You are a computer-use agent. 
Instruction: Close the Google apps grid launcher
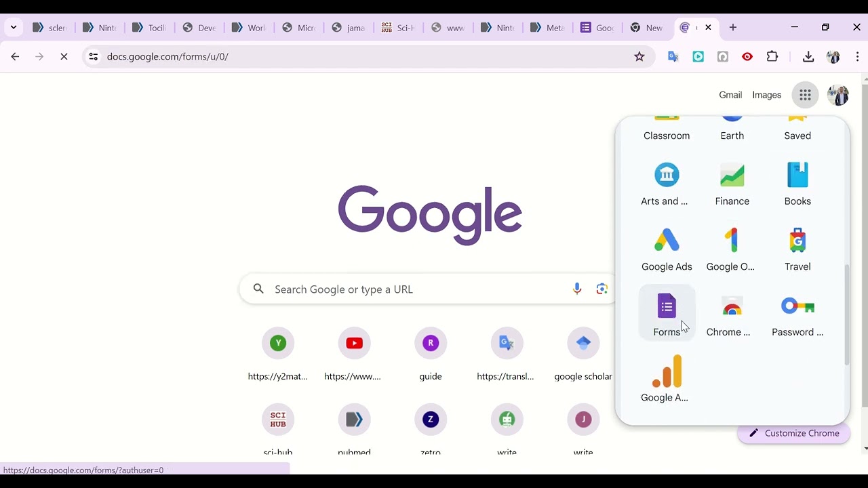coord(805,95)
